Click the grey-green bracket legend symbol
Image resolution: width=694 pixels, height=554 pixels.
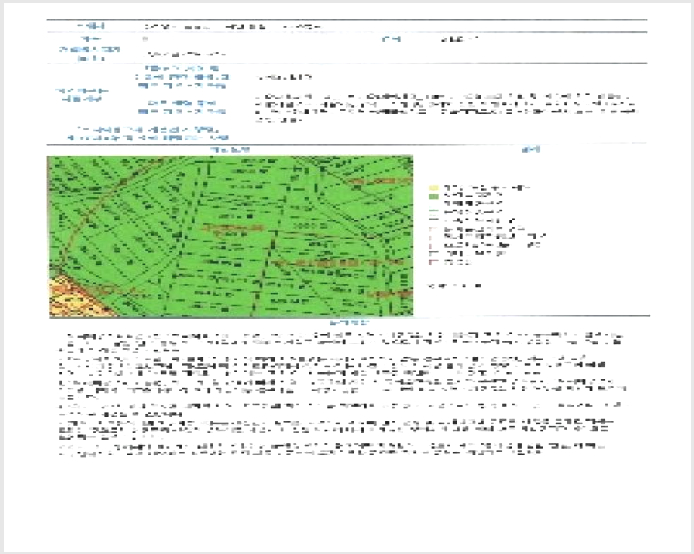(434, 254)
